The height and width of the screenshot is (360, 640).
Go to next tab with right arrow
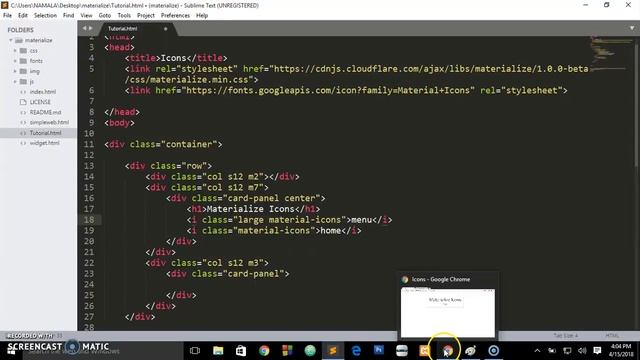coord(91,28)
